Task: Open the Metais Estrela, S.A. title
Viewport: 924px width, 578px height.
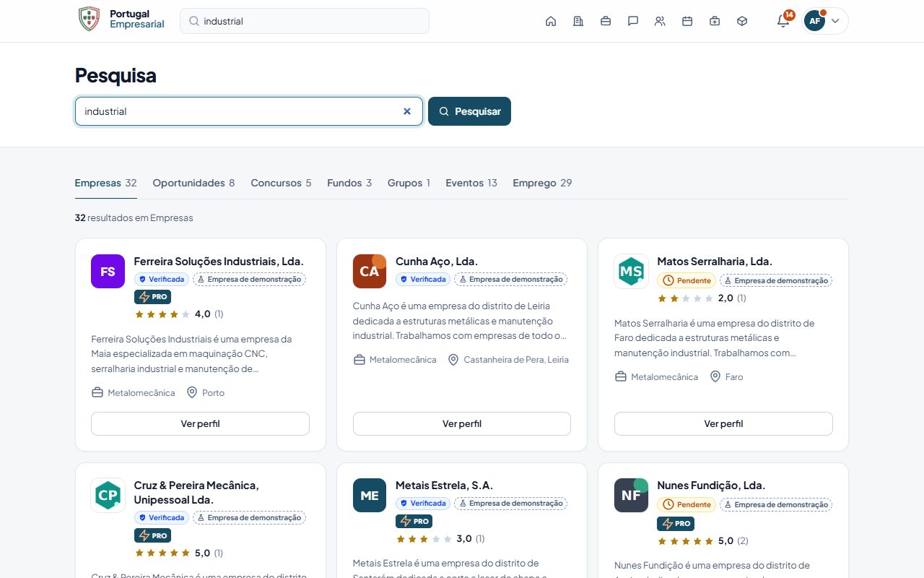Action: (x=444, y=485)
